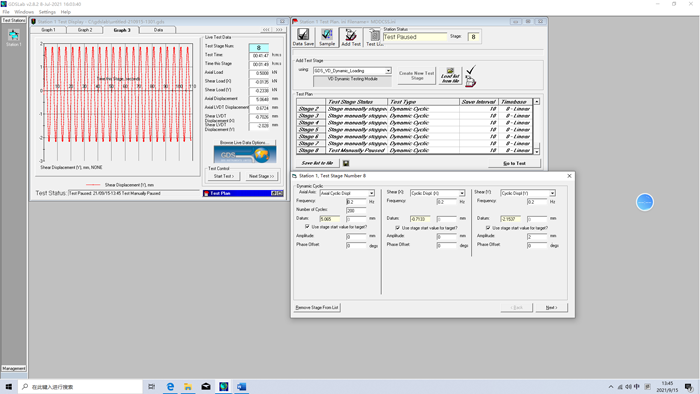Click the GDS globe logo image
The image size is (700, 394).
[x=245, y=155]
